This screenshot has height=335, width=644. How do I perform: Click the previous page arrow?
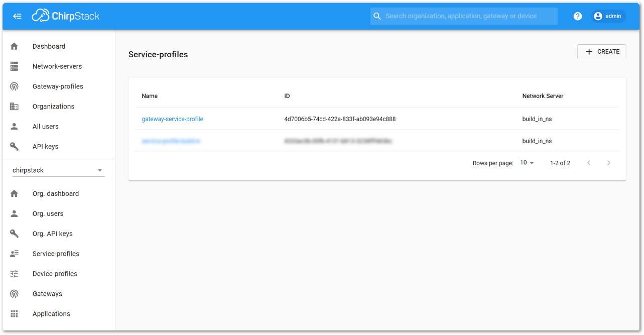click(589, 163)
